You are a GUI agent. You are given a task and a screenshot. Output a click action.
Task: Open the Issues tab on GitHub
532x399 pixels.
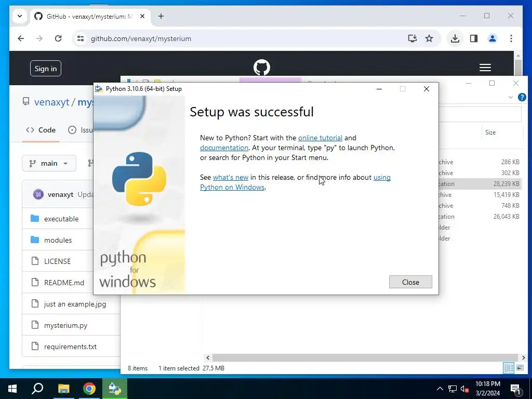pyautogui.click(x=81, y=130)
